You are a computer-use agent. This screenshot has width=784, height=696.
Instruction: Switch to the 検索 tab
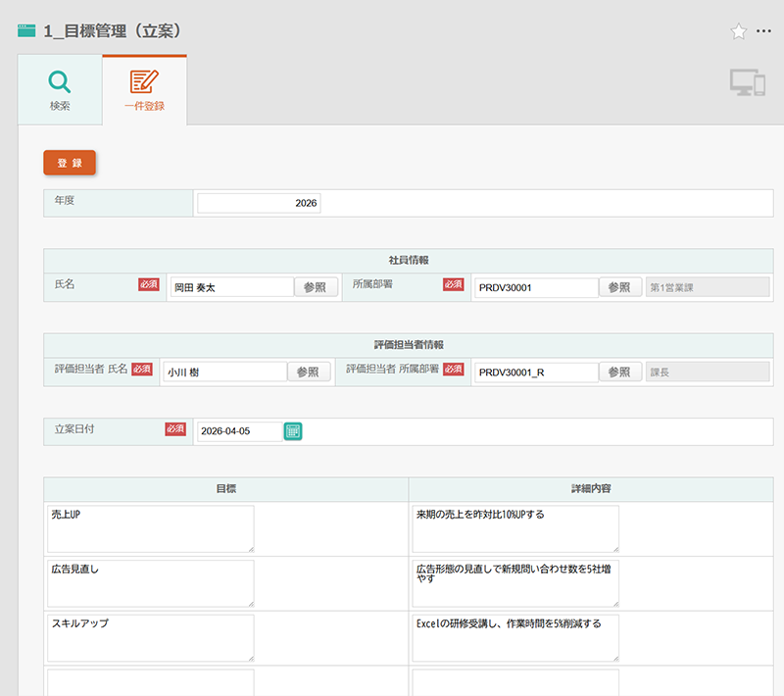click(x=60, y=89)
